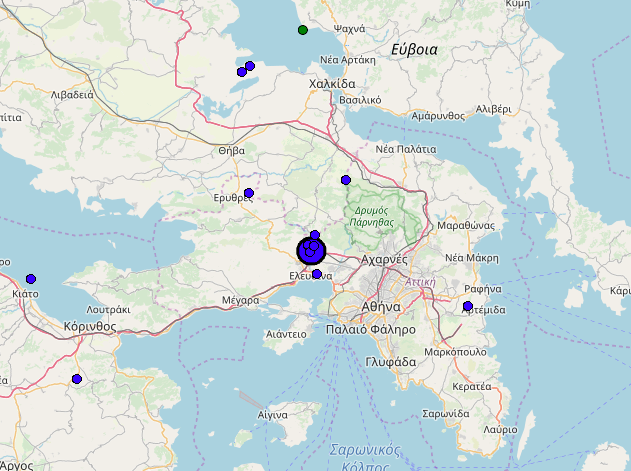Select the blue marker beside Ερυθρές
The image size is (631, 471).
(249, 193)
